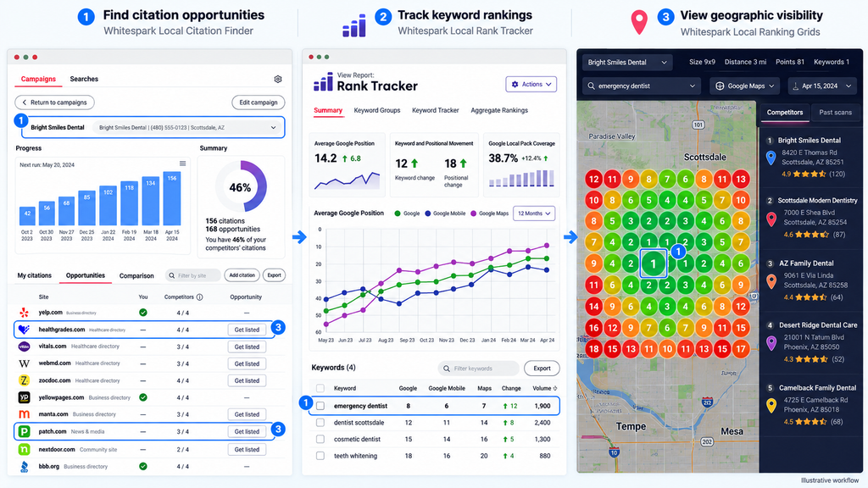Click Export in the Keywords section

pyautogui.click(x=542, y=369)
